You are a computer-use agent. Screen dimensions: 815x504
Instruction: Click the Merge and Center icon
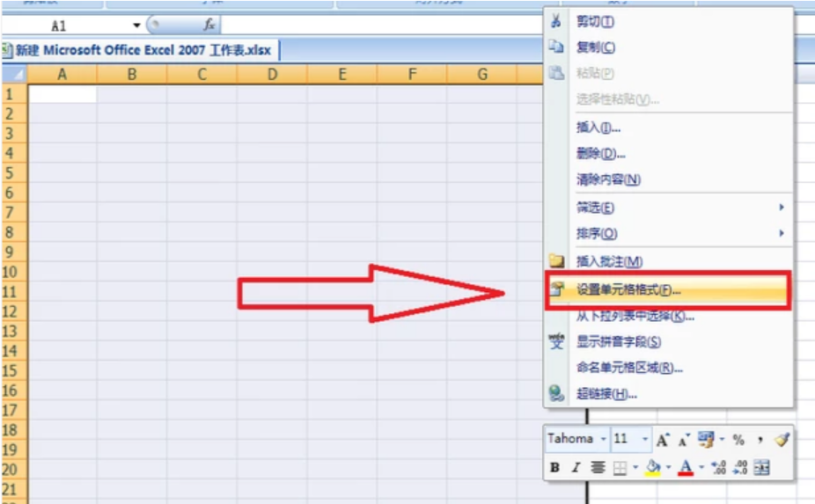tap(761, 468)
